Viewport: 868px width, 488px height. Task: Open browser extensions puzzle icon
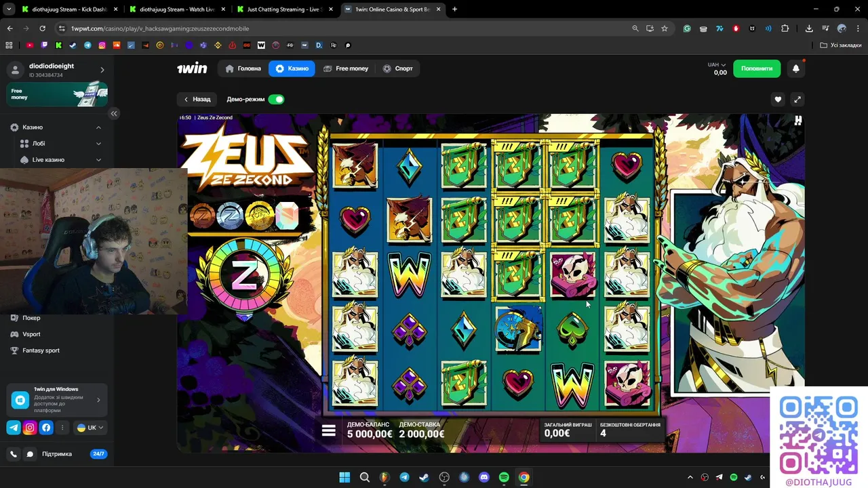pyautogui.click(x=785, y=28)
